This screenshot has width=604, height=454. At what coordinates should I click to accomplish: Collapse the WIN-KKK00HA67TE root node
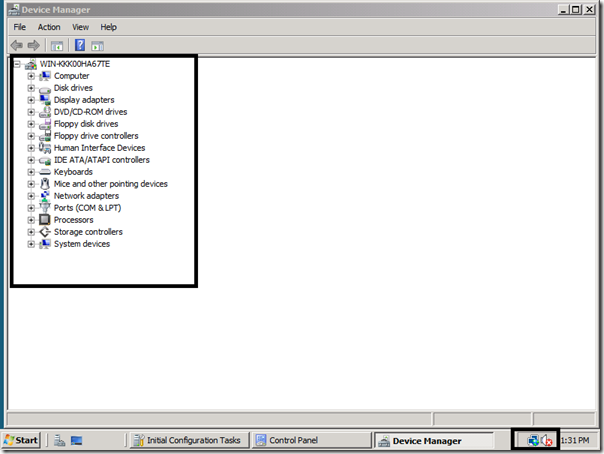click(x=17, y=64)
